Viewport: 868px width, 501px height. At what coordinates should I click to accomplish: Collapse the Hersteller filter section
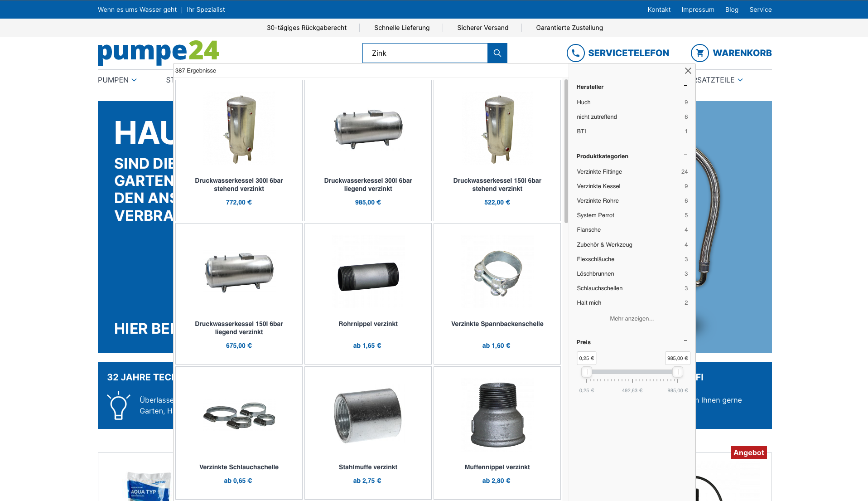[x=685, y=85]
